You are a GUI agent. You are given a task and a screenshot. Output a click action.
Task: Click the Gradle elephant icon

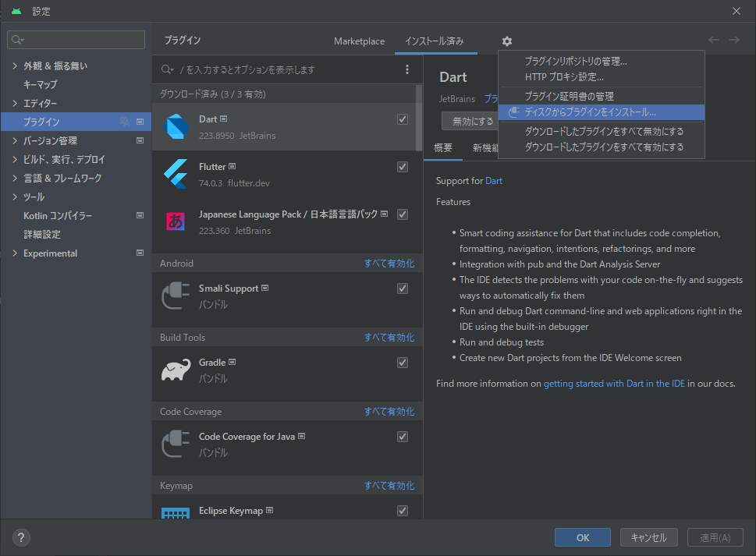[176, 370]
